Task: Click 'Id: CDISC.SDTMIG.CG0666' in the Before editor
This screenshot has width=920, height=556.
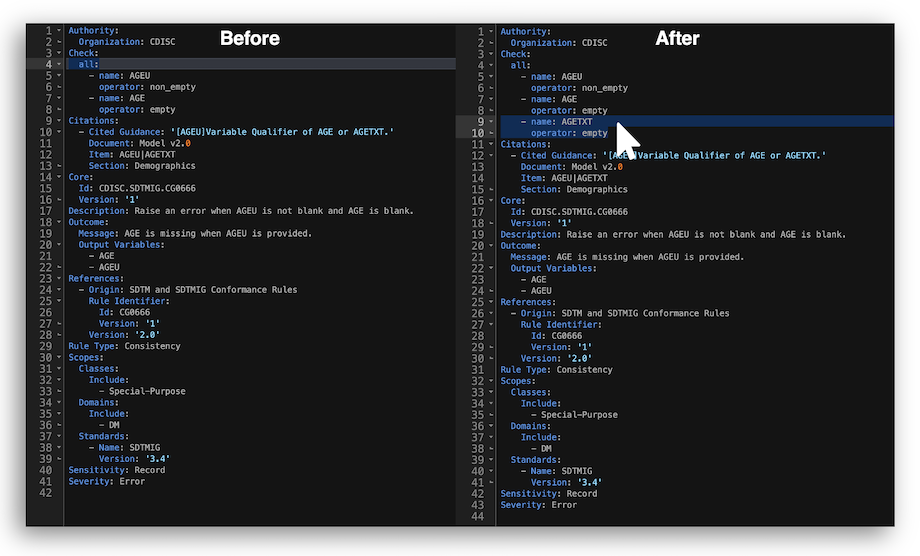Action: point(137,188)
